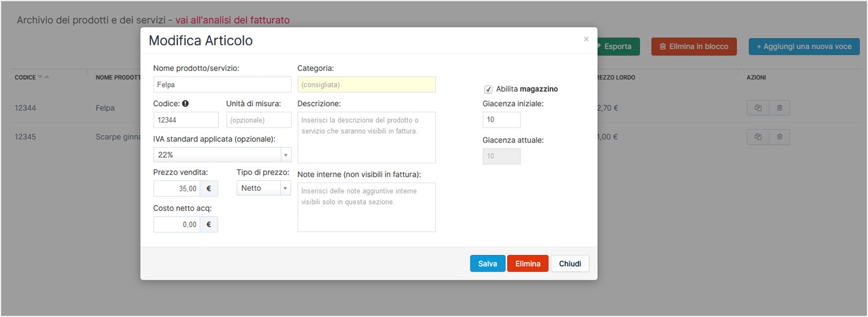Image resolution: width=868 pixels, height=317 pixels.
Task: Sort table by CODICE column arrows
Action: [x=43, y=77]
